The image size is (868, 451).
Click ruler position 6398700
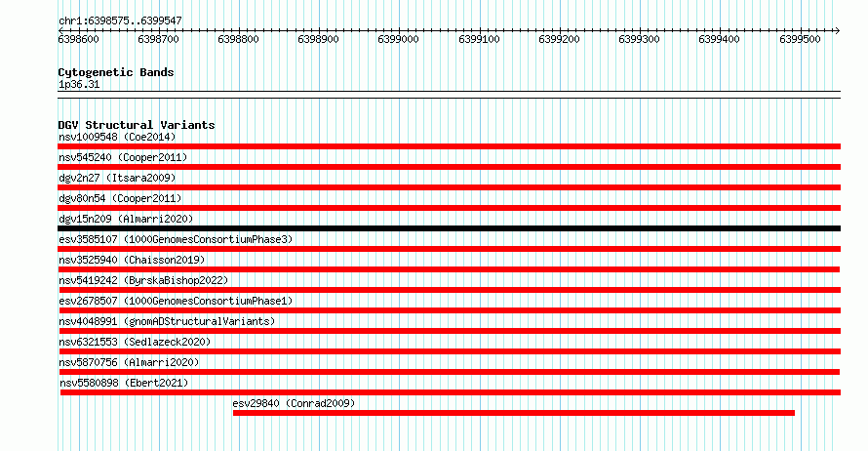click(x=158, y=39)
